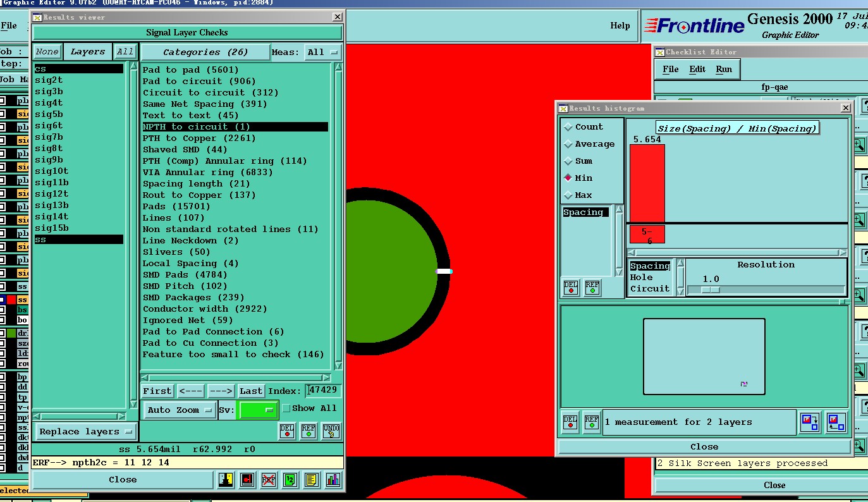The width and height of the screenshot is (868, 502).
Task: Click the Last result button
Action: pos(251,391)
